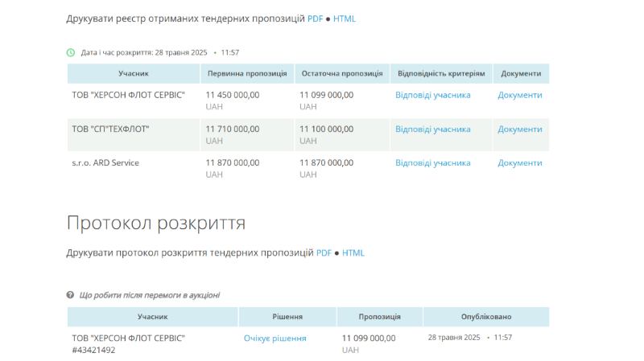
Task: Open 'Що робити після перемоги в аукціоні' help
Action: 150,295
